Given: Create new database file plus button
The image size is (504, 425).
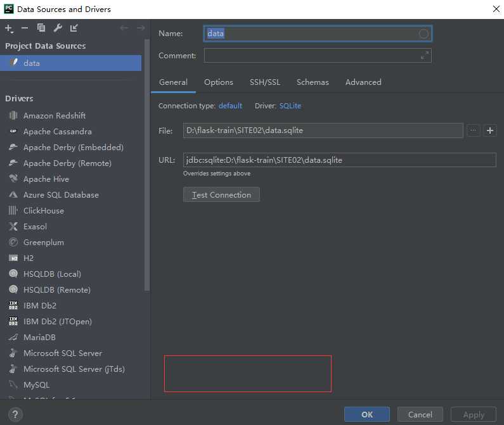Looking at the screenshot, I should pos(490,130).
